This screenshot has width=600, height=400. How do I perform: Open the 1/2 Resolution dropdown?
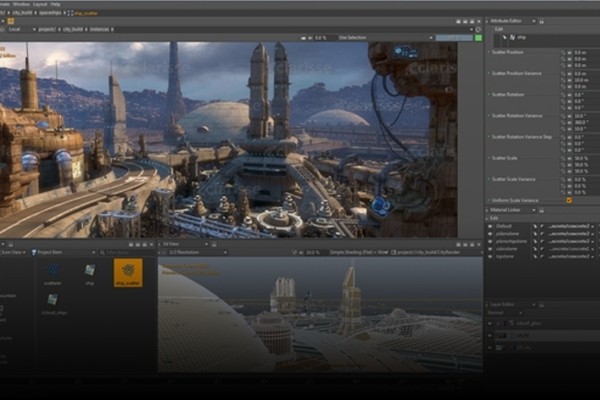[198, 252]
